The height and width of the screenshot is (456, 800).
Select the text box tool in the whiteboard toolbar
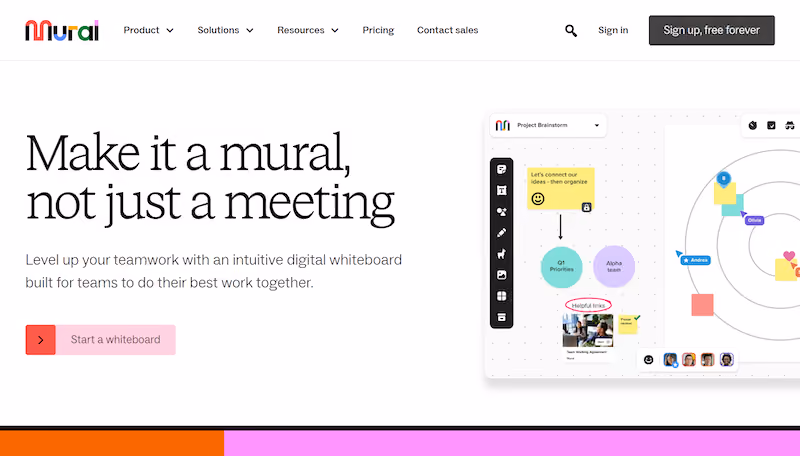[x=502, y=190]
